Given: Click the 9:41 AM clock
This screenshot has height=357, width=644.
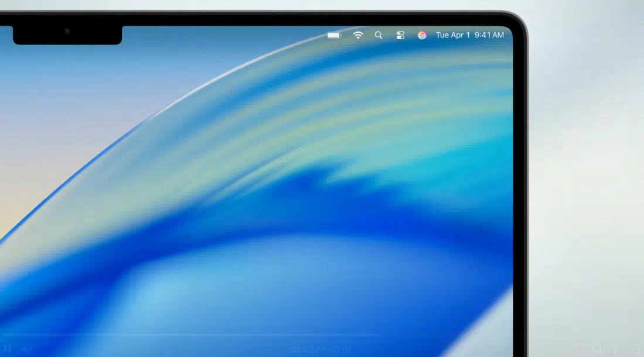Looking at the screenshot, I should tap(489, 35).
